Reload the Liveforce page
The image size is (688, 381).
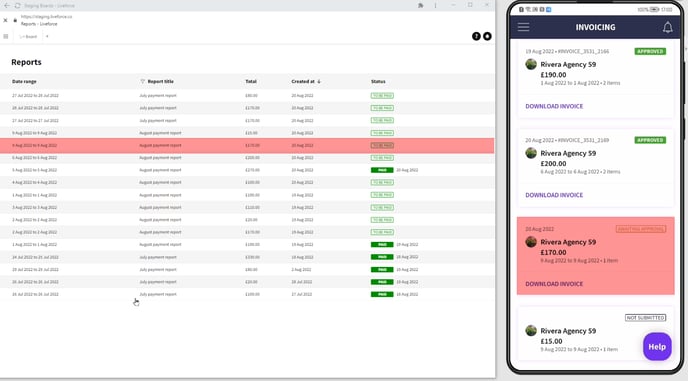coord(18,6)
